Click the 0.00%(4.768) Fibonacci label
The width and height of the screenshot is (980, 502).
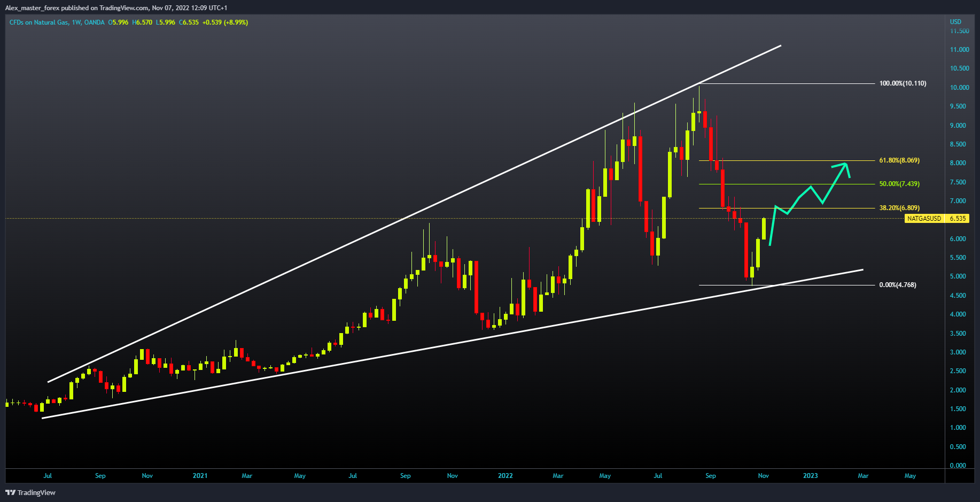click(x=898, y=285)
